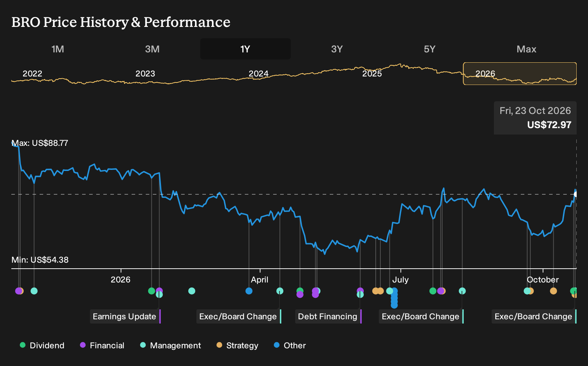This screenshot has width=588, height=366.
Task: Click the purple dot above Debt Financing label
Action: coord(360,290)
